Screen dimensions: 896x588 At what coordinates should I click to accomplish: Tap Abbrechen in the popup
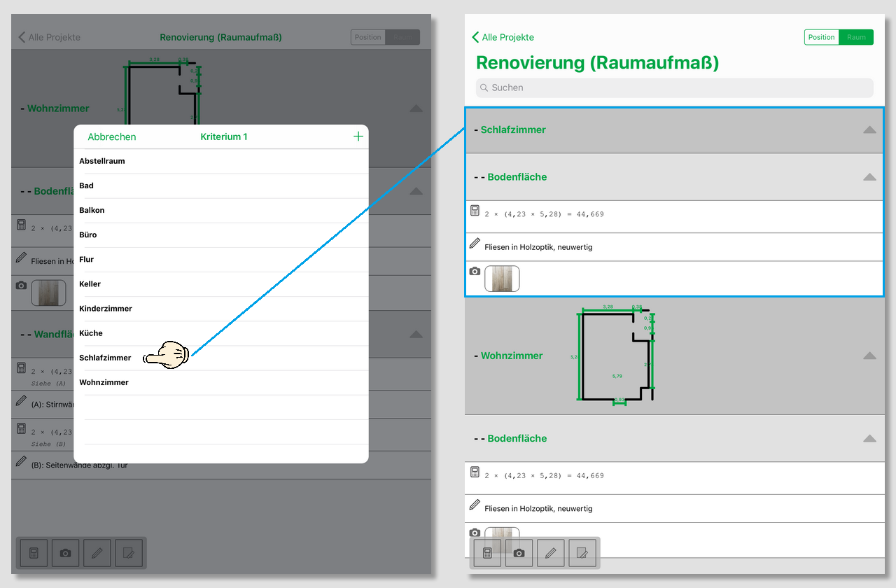click(x=112, y=136)
